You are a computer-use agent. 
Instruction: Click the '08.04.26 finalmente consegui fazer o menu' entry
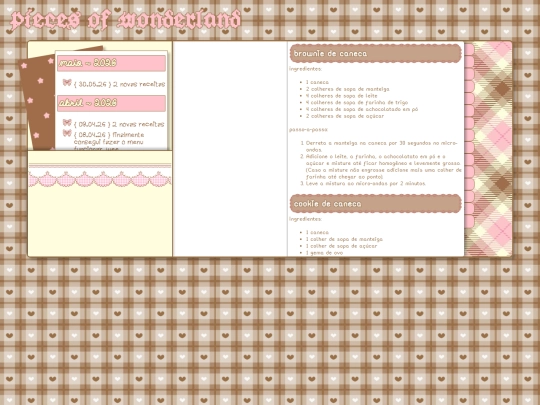(109, 142)
